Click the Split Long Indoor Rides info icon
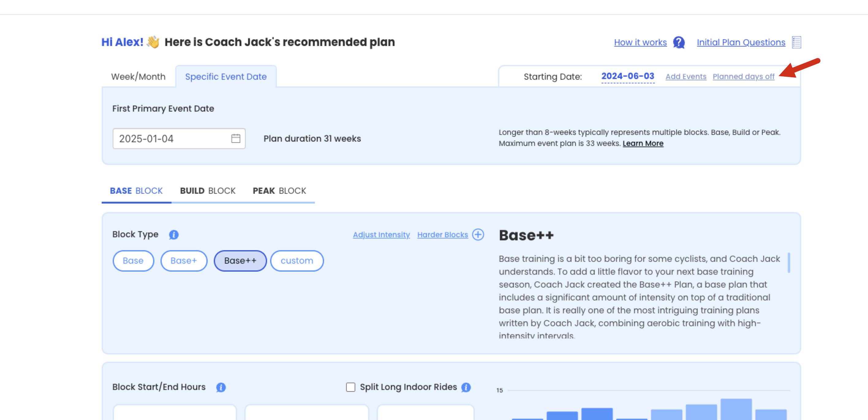Screen dimensions: 868x420 coord(466,387)
